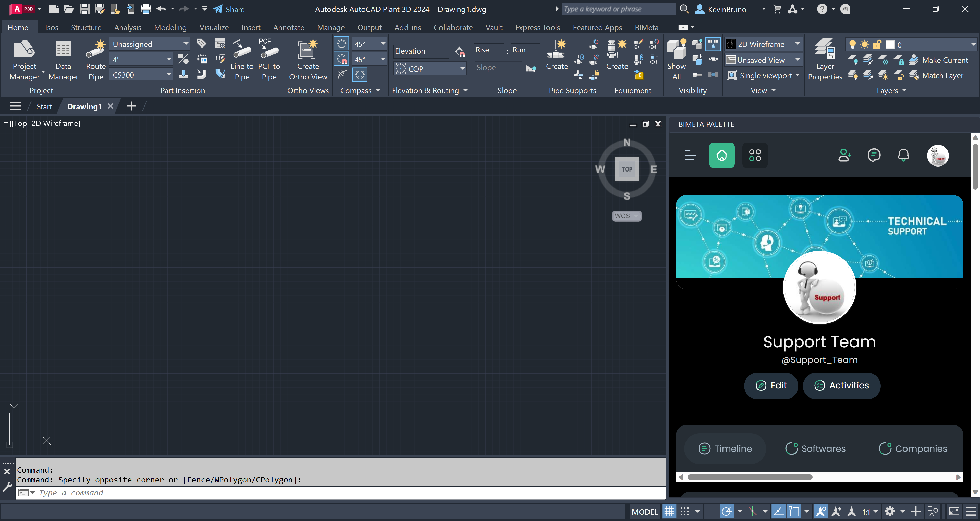The image size is (980, 521).
Task: Toggle ortho mode in status bar
Action: click(711, 512)
